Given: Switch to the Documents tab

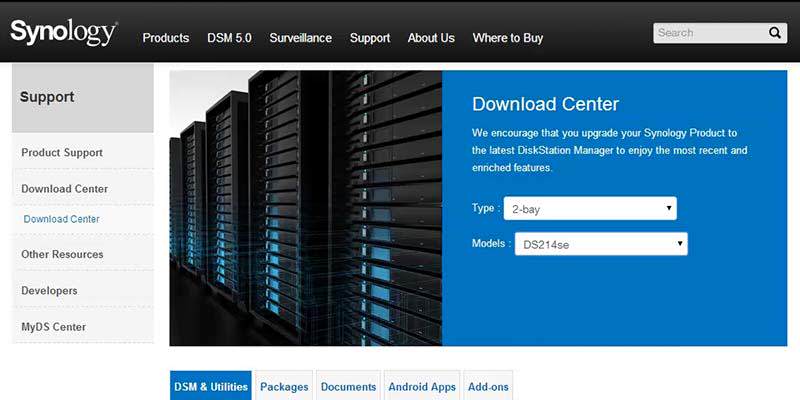Looking at the screenshot, I should click(348, 386).
